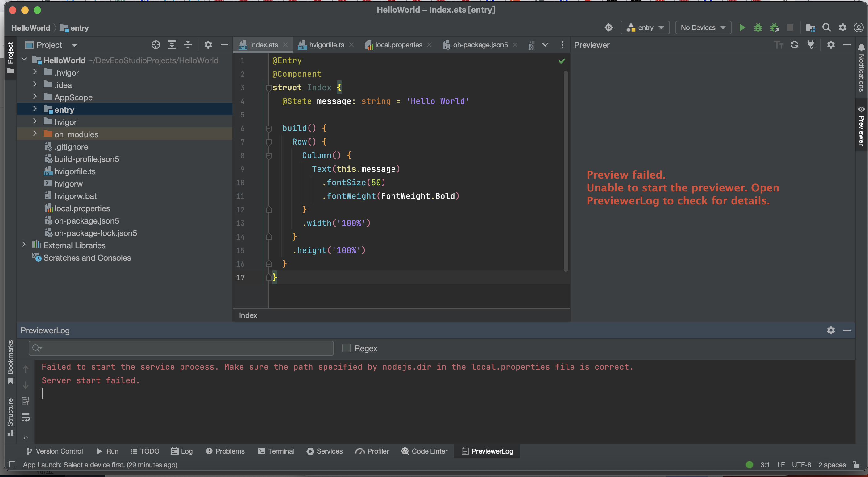Open Previewer panel settings gear
The image size is (868, 477).
pos(831,45)
